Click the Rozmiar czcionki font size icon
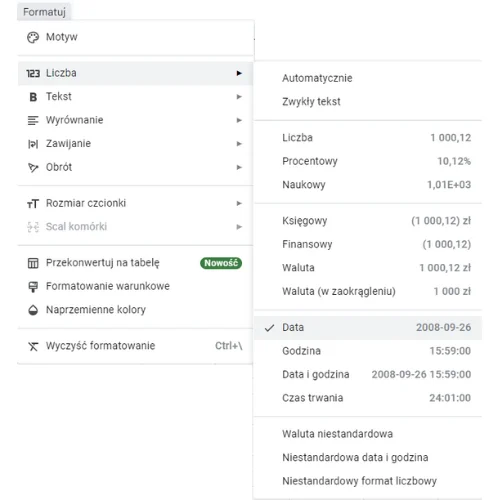The image size is (500, 500). (x=33, y=203)
